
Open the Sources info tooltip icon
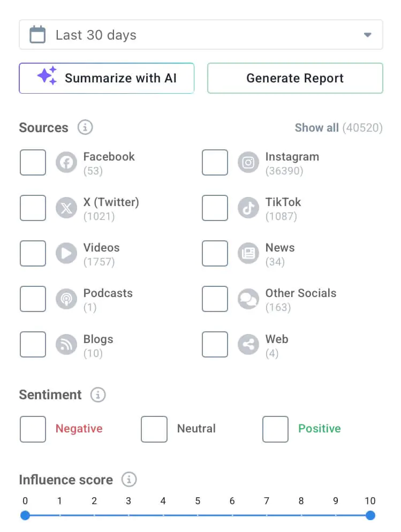pyautogui.click(x=85, y=127)
